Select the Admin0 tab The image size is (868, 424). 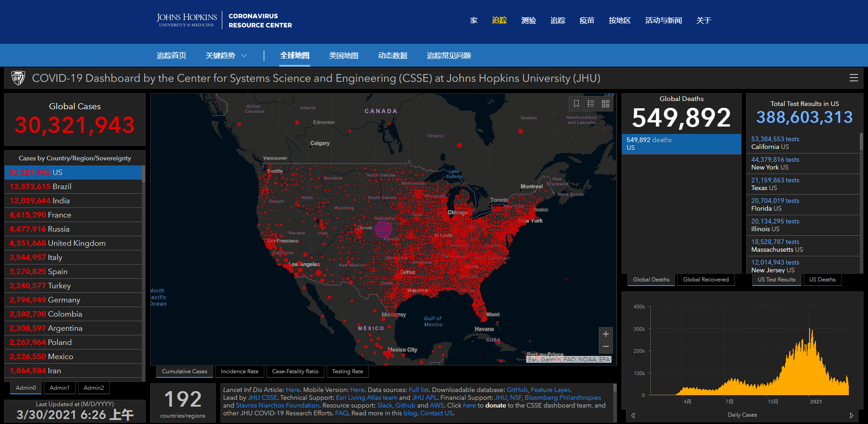tap(26, 388)
